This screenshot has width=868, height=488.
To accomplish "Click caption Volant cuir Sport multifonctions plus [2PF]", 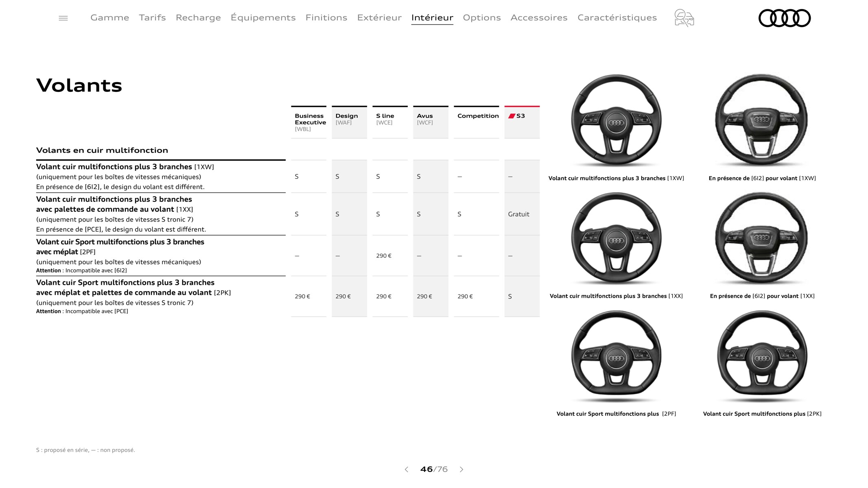I will tap(616, 414).
